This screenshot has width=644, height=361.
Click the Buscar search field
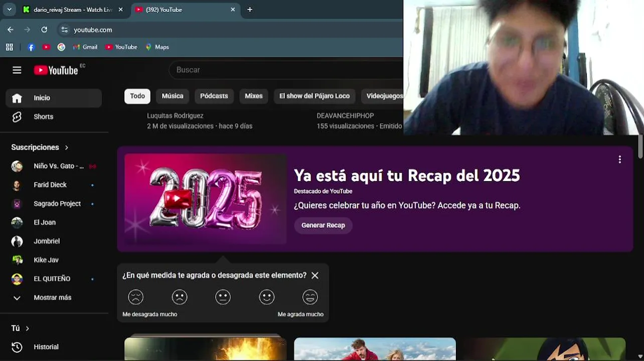[286, 70]
